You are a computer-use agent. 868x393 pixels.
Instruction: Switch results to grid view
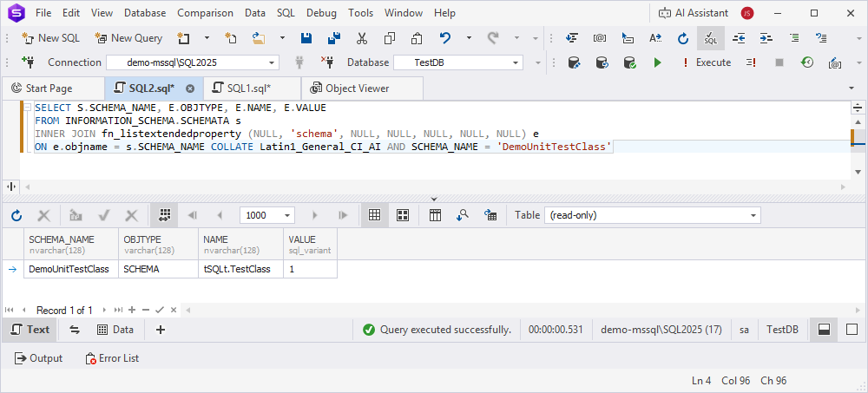[374, 215]
